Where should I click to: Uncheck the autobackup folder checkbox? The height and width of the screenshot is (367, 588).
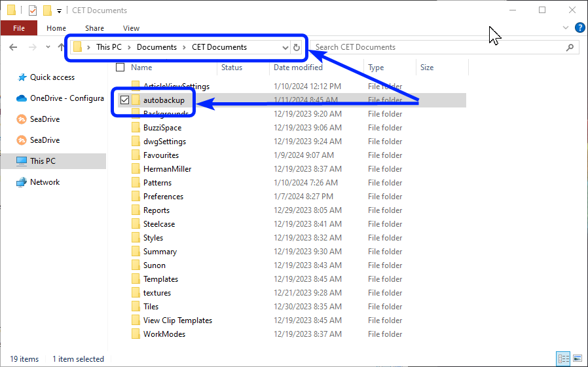pos(124,100)
